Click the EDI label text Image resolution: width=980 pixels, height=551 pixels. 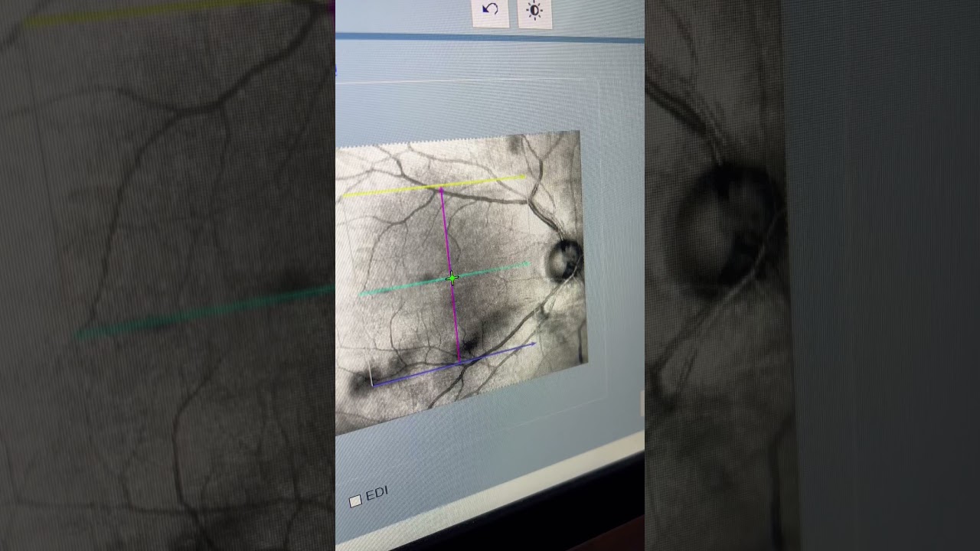click(x=377, y=494)
